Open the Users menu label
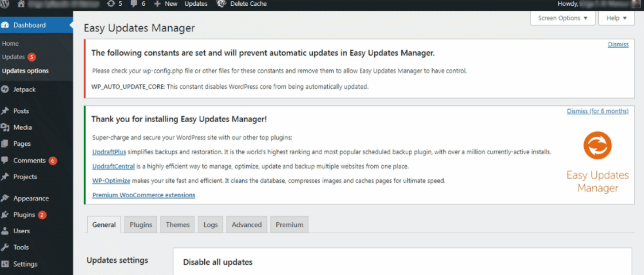Screen dimensions: 644x275 coord(21,231)
